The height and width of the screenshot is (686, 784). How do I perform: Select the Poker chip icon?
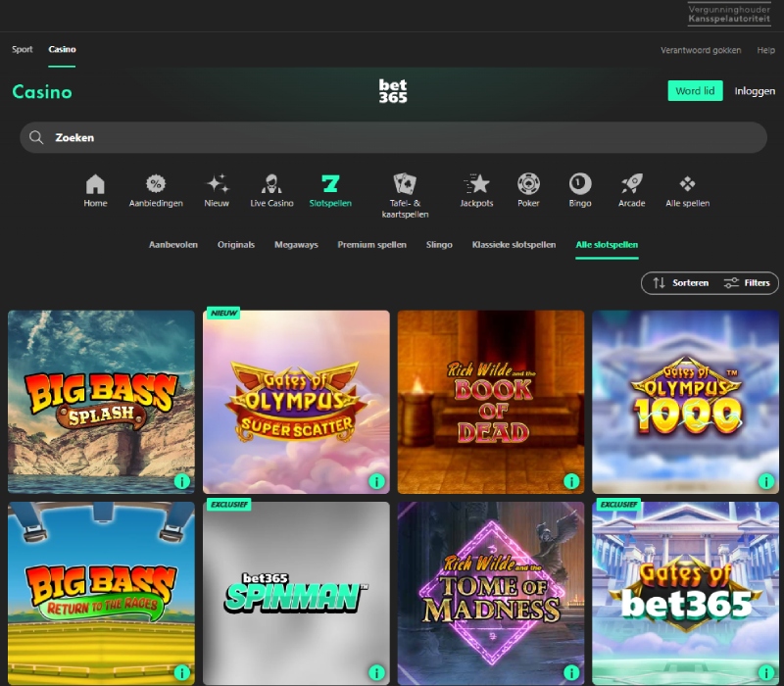click(528, 184)
